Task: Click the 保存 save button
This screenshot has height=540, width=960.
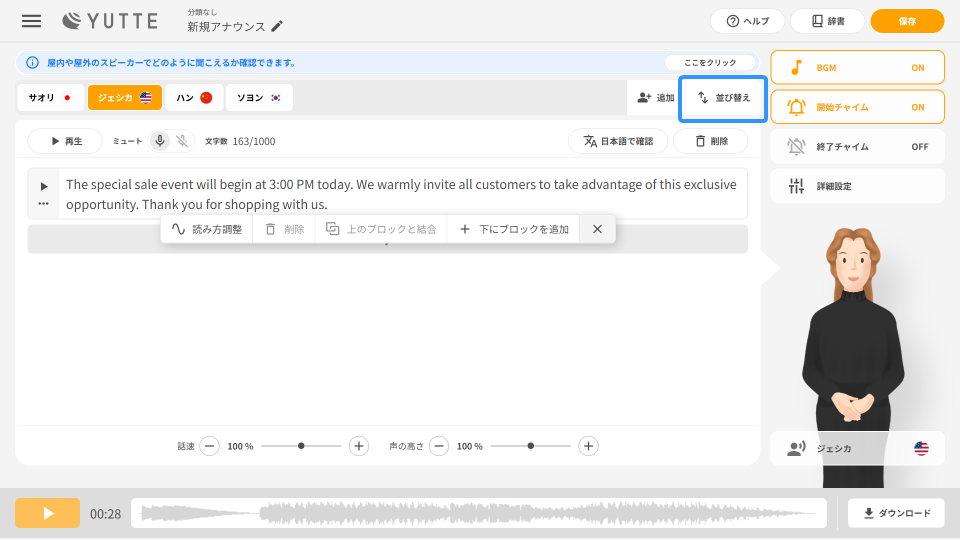Action: coord(907,21)
